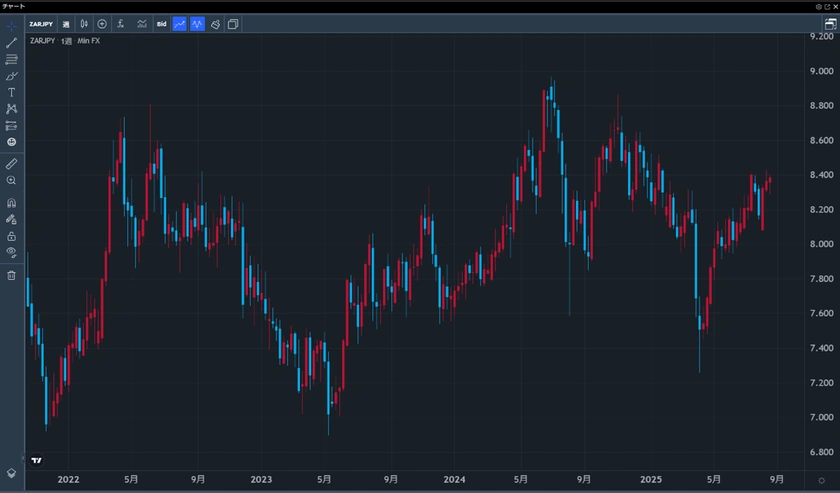Screen dimensions: 840x493
Task: Toggle lock on all drawing tools
Action: click(11, 236)
